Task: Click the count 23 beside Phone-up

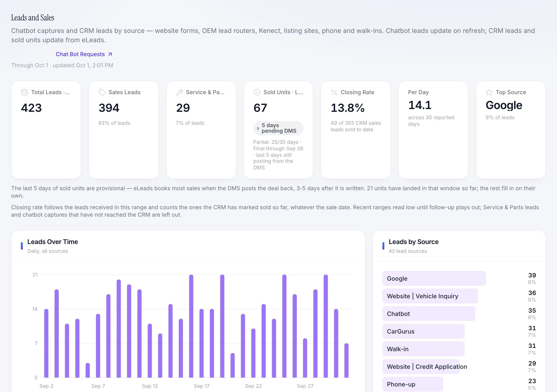Action: pos(532,381)
